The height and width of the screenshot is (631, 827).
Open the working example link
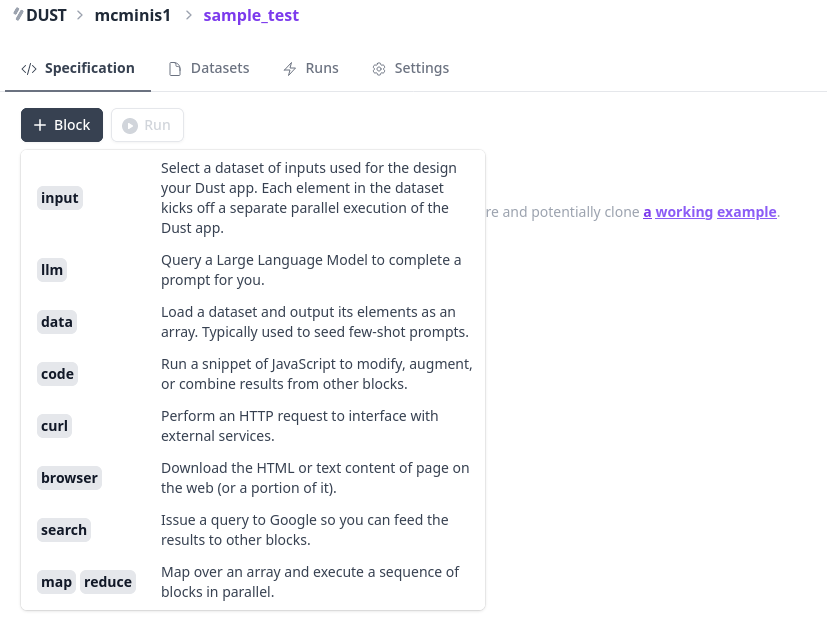(709, 212)
